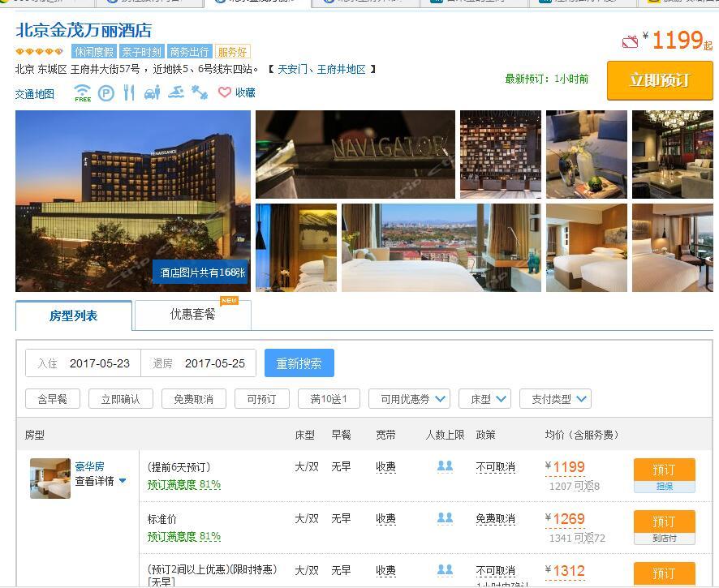Open the 豪华房 room type link

pos(90,466)
